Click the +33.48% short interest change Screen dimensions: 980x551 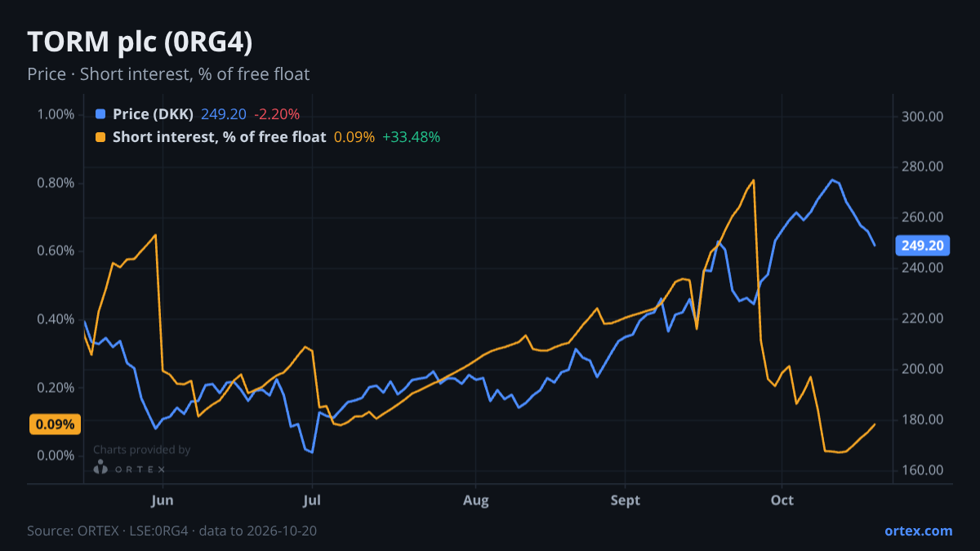tap(411, 137)
